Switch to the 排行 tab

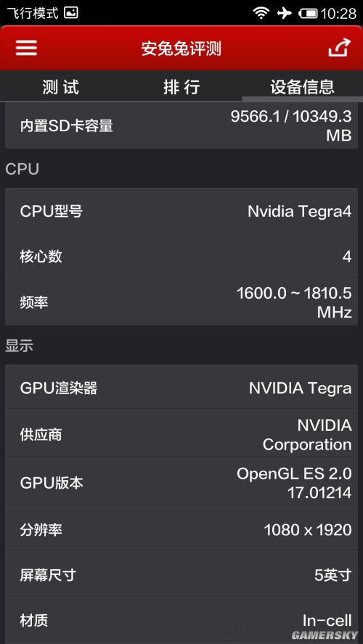(x=181, y=87)
